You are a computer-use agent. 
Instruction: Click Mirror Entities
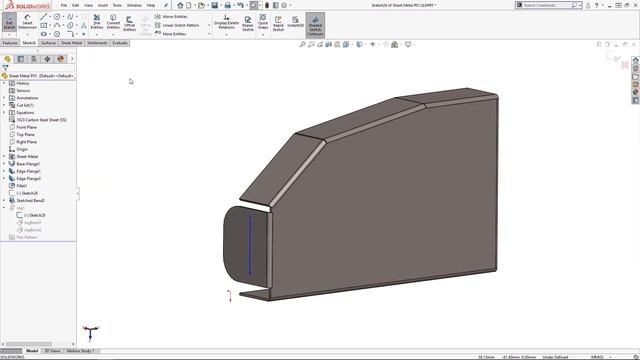(171, 16)
